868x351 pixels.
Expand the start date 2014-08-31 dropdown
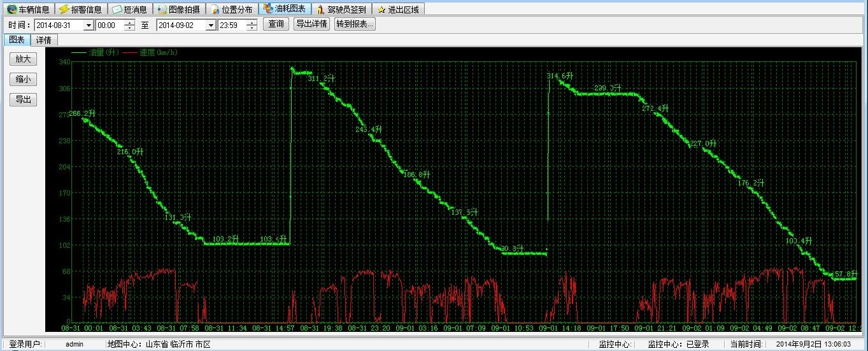88,25
